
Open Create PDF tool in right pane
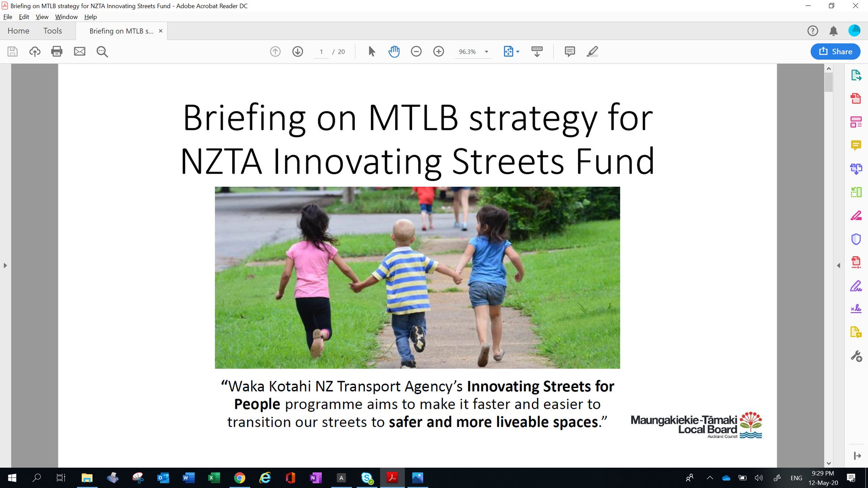[x=856, y=99]
